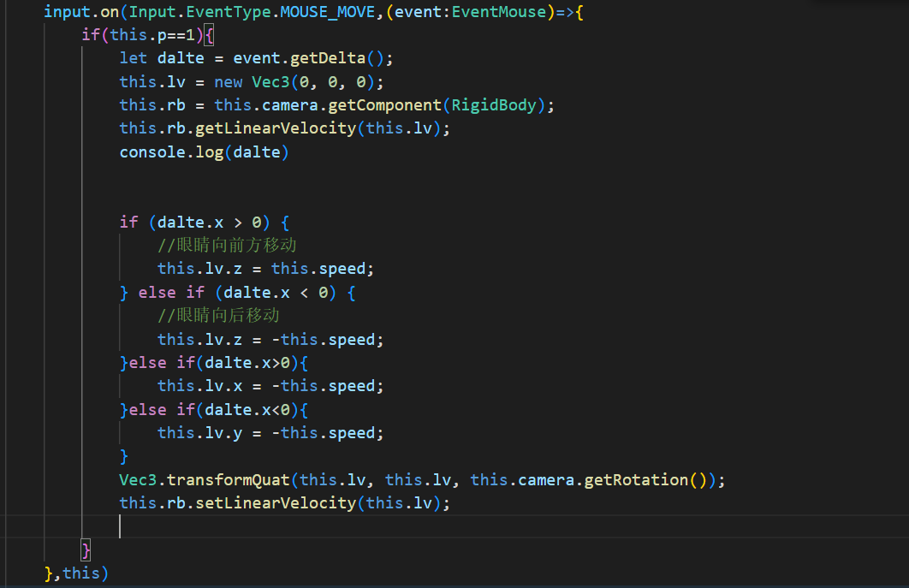Click '} else if (dalte.x < 0) {' line
Image resolution: width=909 pixels, height=588 pixels.
238,292
